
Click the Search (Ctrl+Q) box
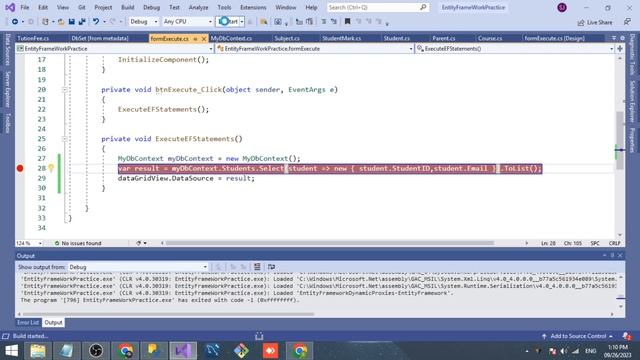[378, 7]
